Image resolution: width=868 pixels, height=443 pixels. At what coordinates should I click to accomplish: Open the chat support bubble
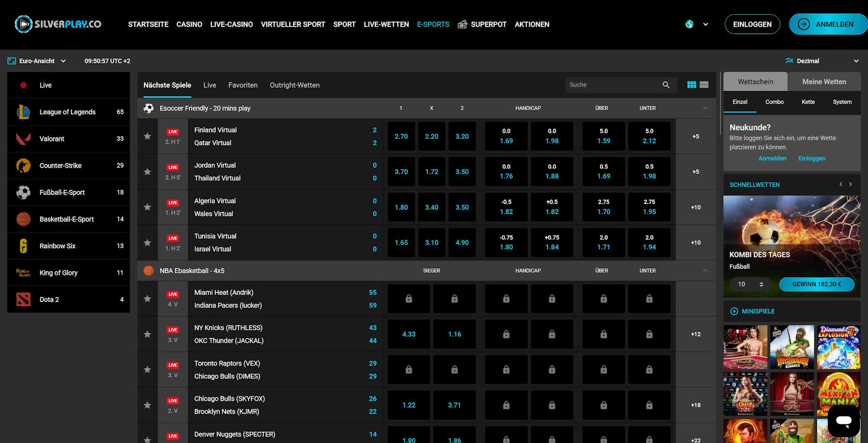844,421
